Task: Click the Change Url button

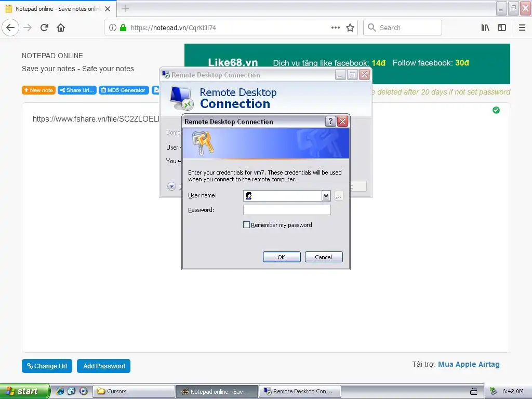Action: (47, 366)
